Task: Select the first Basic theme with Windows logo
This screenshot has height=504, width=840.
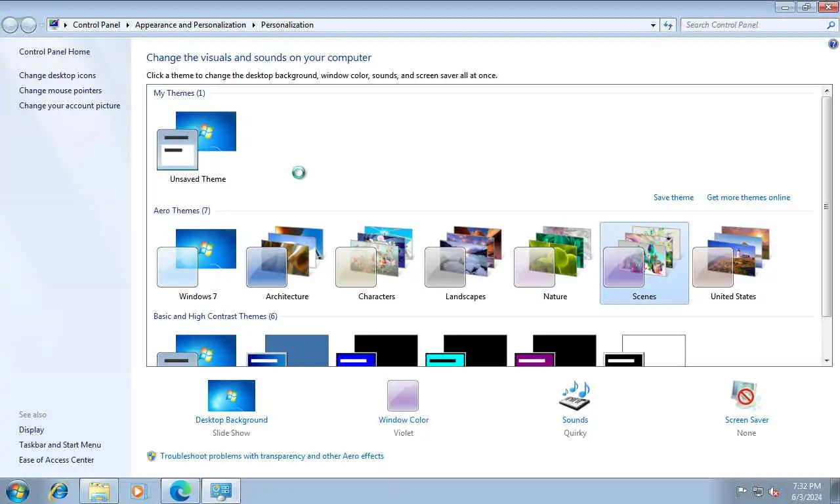Action: click(197, 350)
